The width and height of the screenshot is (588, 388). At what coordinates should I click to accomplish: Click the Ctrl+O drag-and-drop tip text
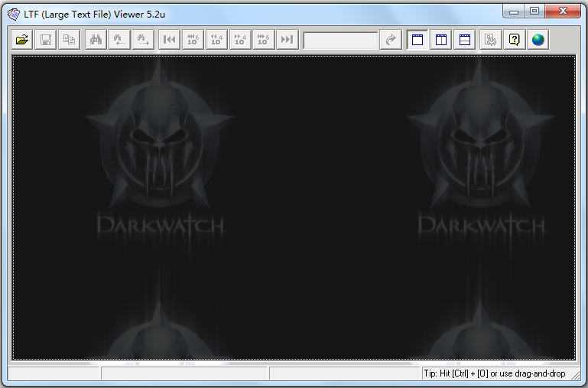point(494,373)
